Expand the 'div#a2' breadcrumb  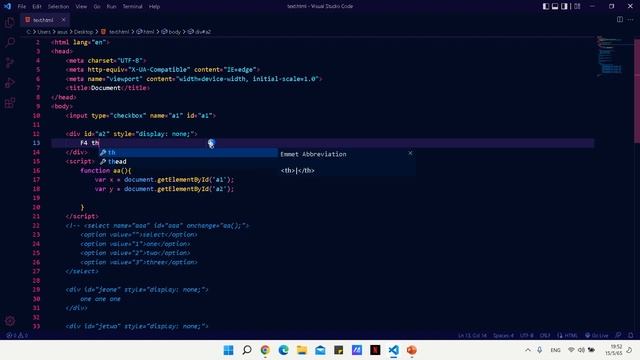199,31
